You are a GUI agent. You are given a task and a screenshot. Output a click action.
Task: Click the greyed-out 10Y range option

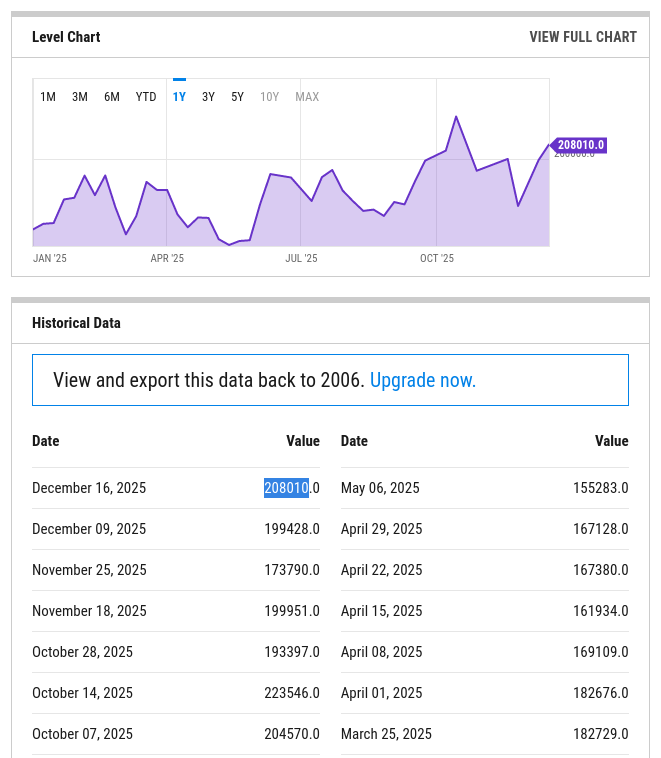[x=269, y=97]
